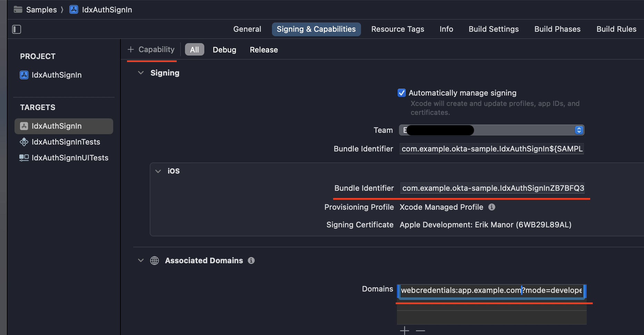Viewport: 644px width, 335px height.
Task: Click the top Bundle Identifier field
Action: click(x=492, y=149)
